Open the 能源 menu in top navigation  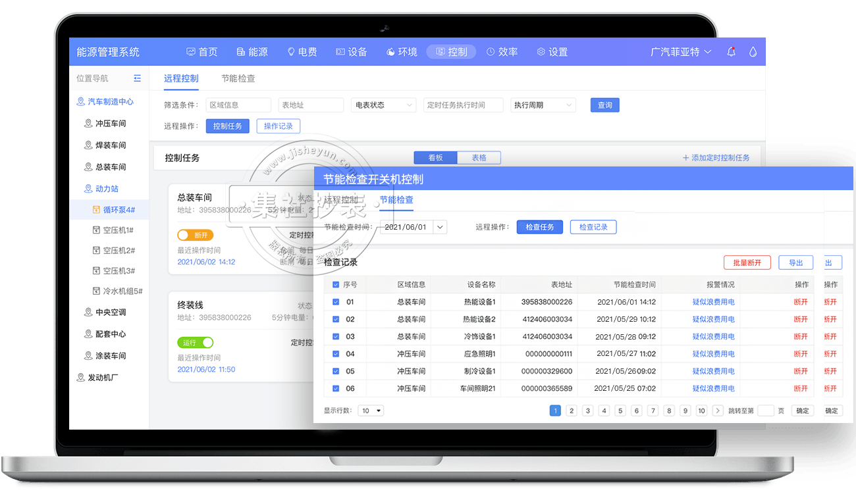tap(252, 52)
